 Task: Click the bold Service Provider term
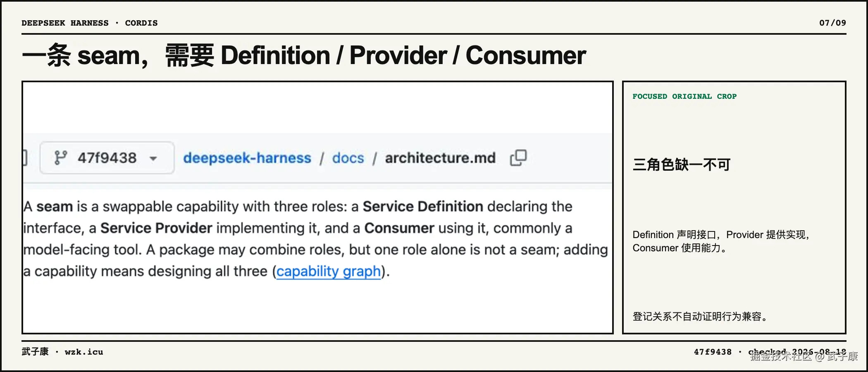pos(156,228)
